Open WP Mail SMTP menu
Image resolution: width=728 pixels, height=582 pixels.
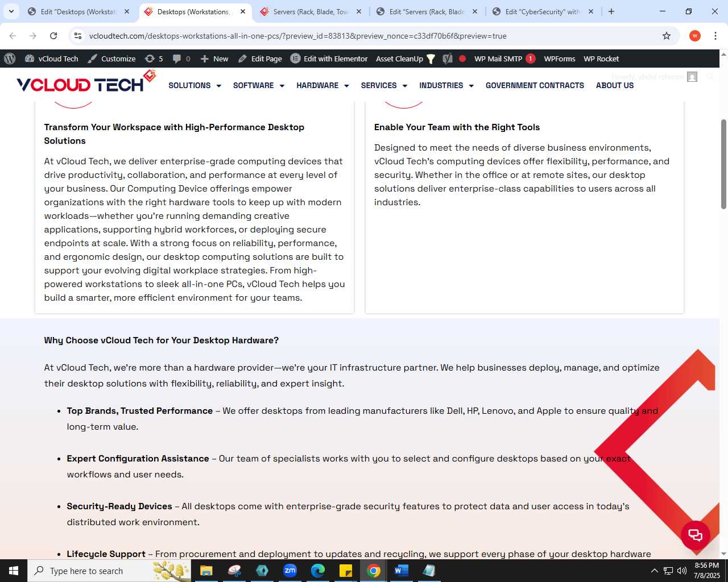pyautogui.click(x=504, y=59)
